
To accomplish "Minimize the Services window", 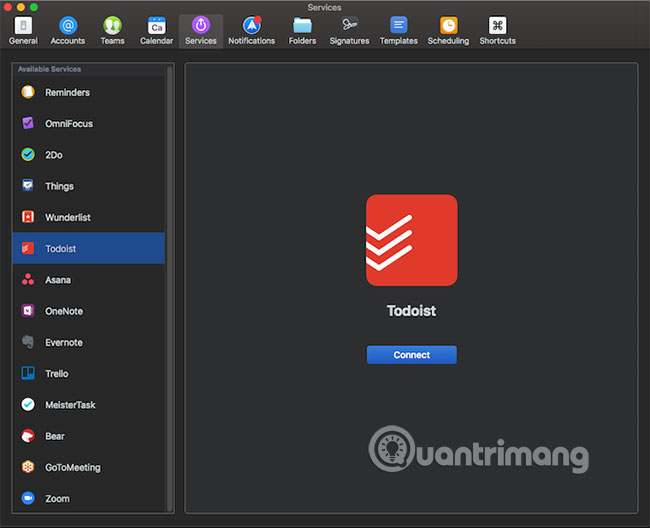I will point(21,7).
